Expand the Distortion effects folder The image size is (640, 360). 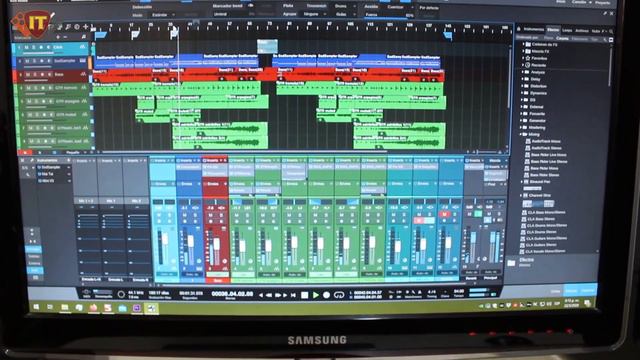click(x=522, y=86)
